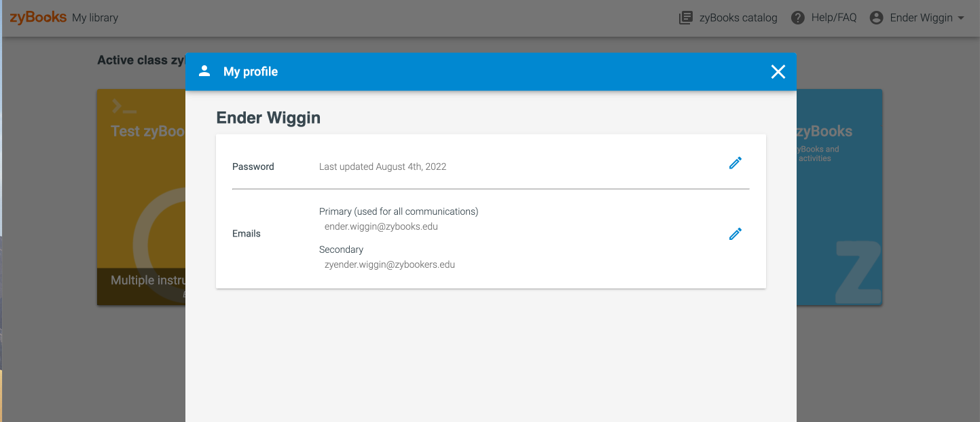Click the profile person icon in dialog header
Screen dimensions: 980x422
[204, 71]
